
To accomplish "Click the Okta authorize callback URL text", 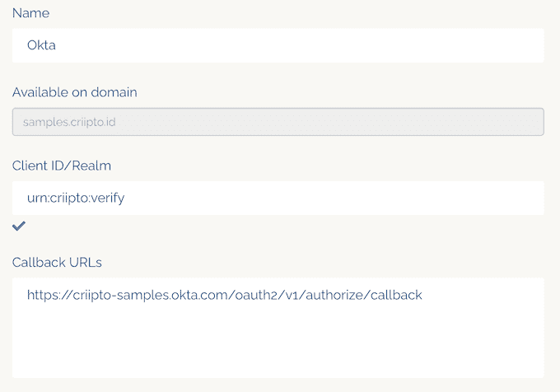I will [x=224, y=294].
